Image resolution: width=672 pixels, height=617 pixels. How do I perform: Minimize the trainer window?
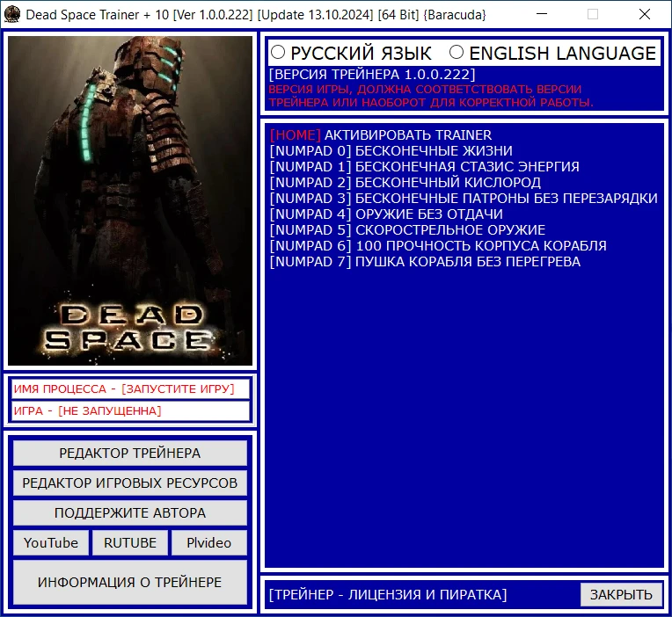pyautogui.click(x=542, y=14)
